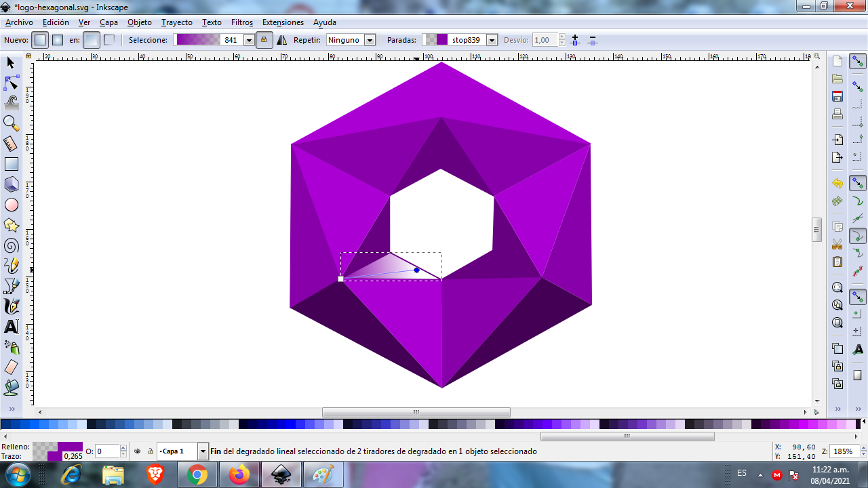Screen dimensions: 868x488
Task: Select the Measure ruler tool
Action: [x=11, y=144]
